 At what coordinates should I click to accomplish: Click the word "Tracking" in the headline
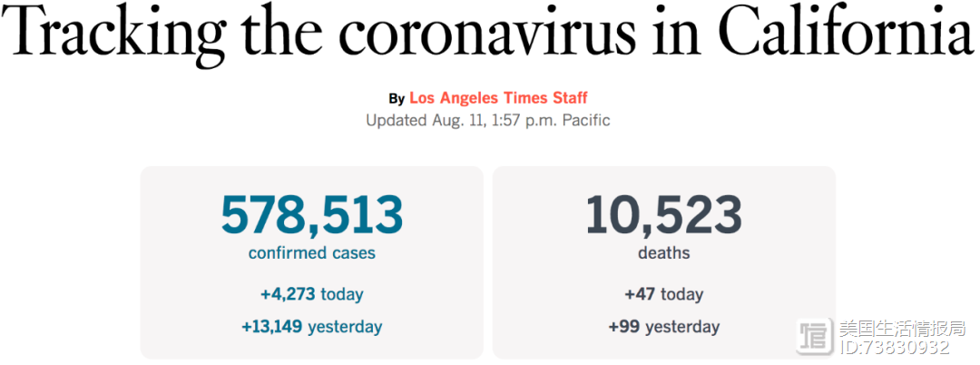(x=118, y=36)
